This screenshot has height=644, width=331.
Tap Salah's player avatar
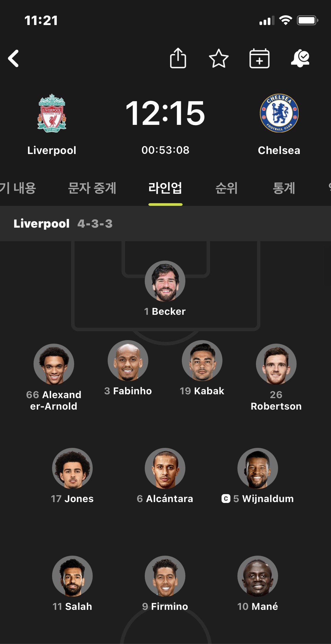click(x=72, y=576)
